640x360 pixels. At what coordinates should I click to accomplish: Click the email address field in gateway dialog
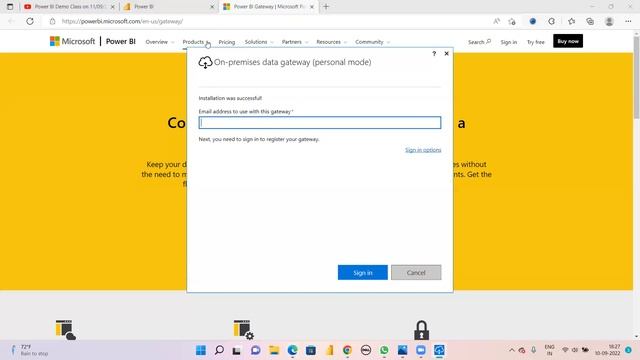pyautogui.click(x=320, y=122)
